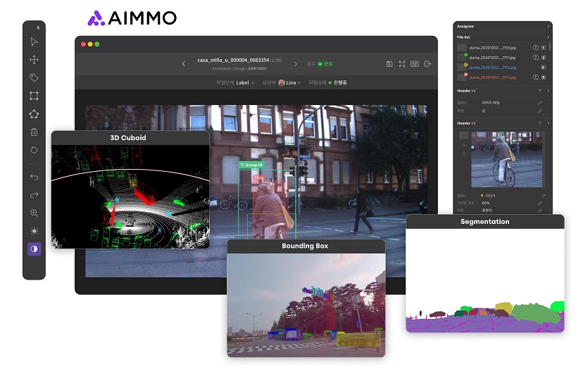
Task: Open file puma_20201202_1110.jpg
Action: point(492,48)
